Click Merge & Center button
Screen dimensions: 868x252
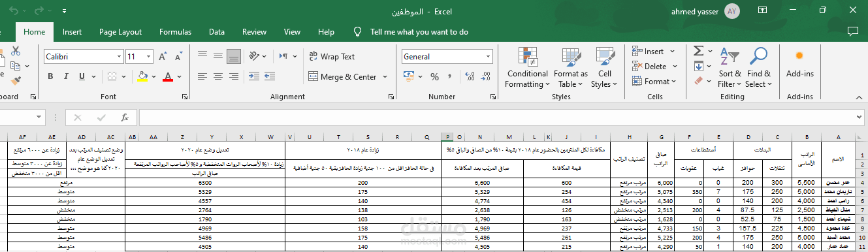342,77
